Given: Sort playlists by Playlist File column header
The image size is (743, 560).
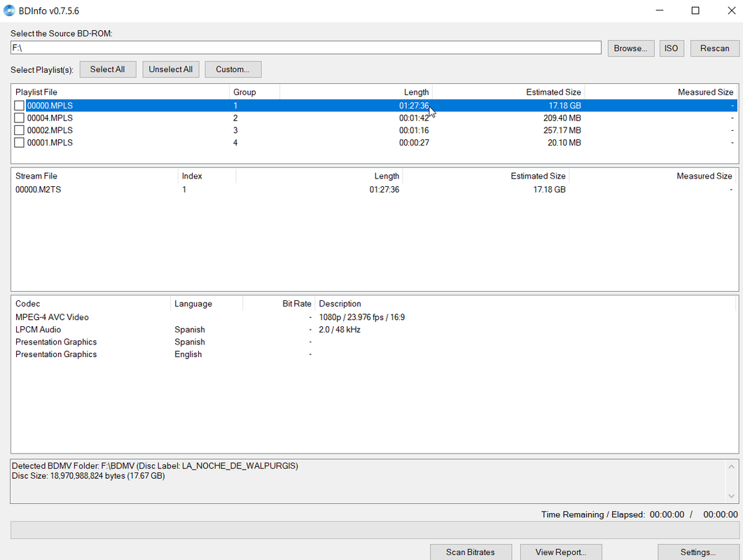Looking at the screenshot, I should (120, 92).
